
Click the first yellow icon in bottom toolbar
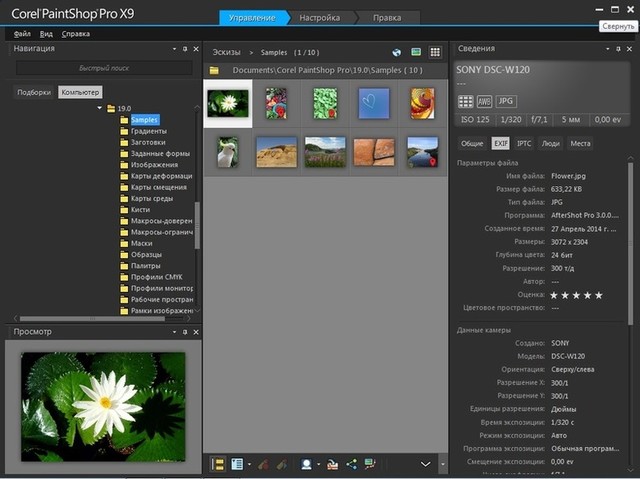[x=217, y=464]
